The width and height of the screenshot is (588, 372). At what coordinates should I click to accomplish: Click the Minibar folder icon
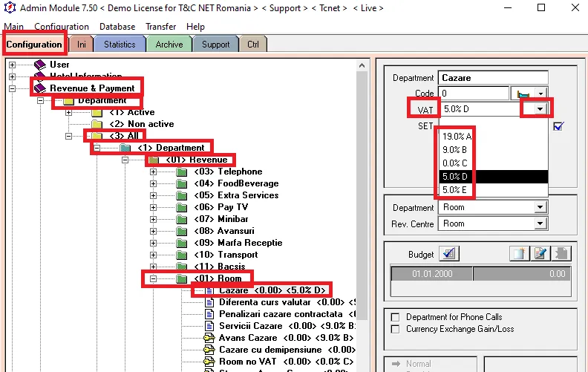[x=182, y=219]
